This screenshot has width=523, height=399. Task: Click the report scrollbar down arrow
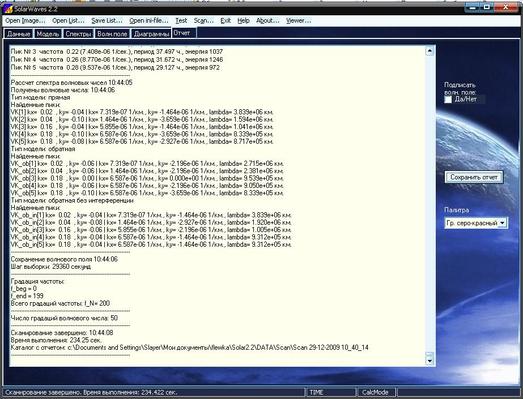point(430,361)
